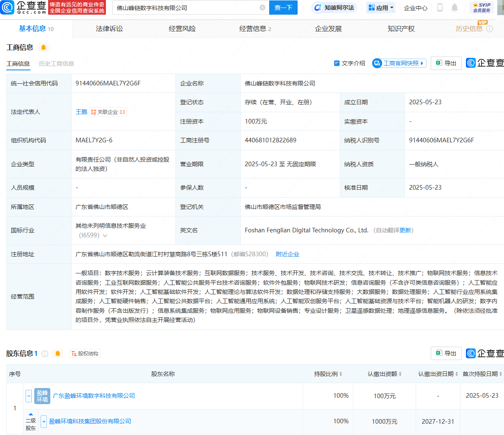
Task: Select 注册资本 value 100万元
Action: 256,121
